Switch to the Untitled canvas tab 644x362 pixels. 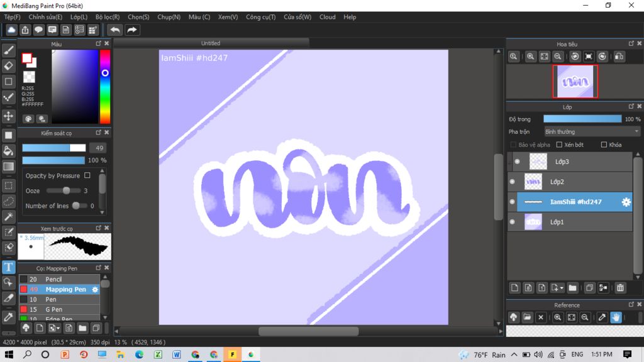tap(211, 43)
